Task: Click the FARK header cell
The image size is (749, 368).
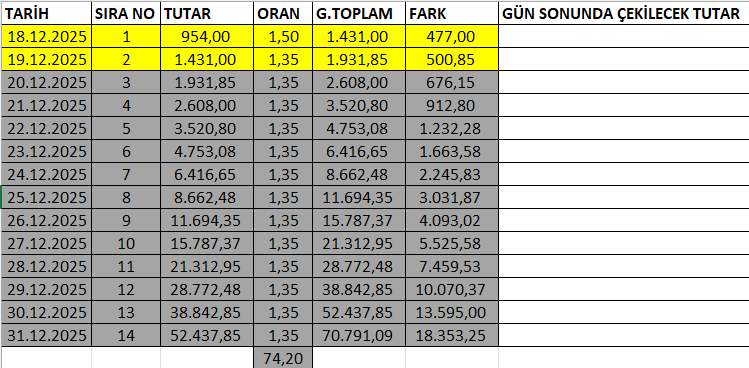Action: coord(452,14)
